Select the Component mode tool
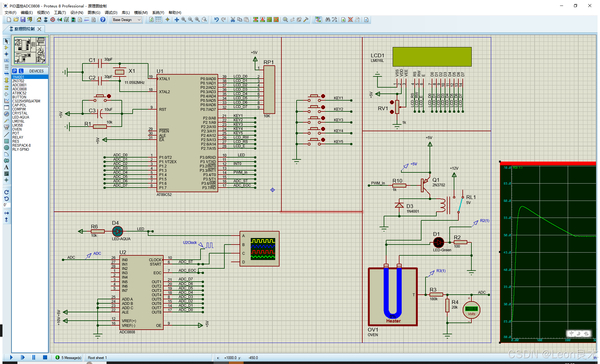This screenshot has height=364, width=600. (6, 48)
